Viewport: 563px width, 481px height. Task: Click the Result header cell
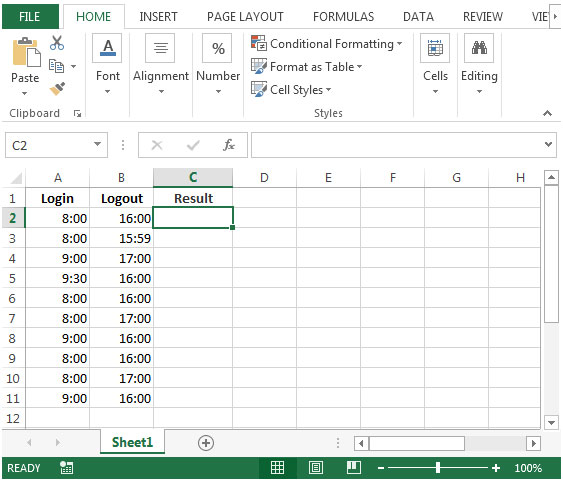(193, 198)
